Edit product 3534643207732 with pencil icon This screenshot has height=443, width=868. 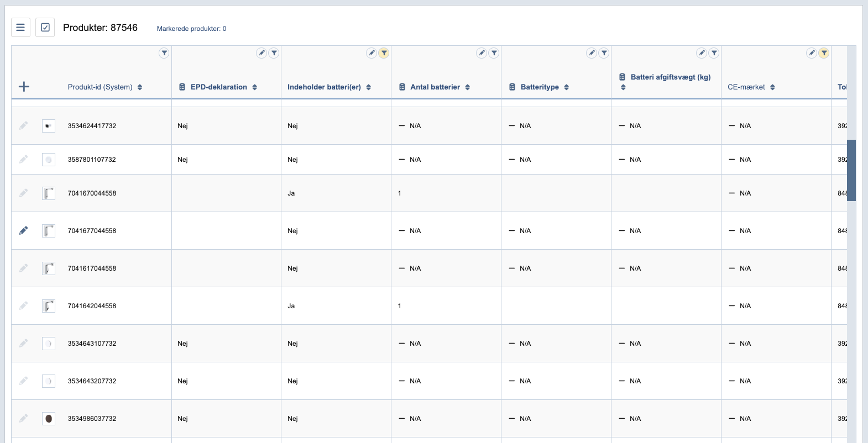[23, 381]
